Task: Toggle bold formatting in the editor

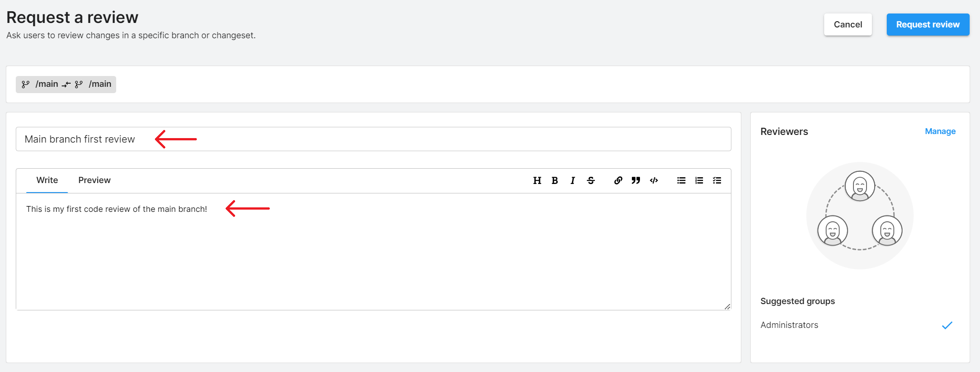Action: 555,180
